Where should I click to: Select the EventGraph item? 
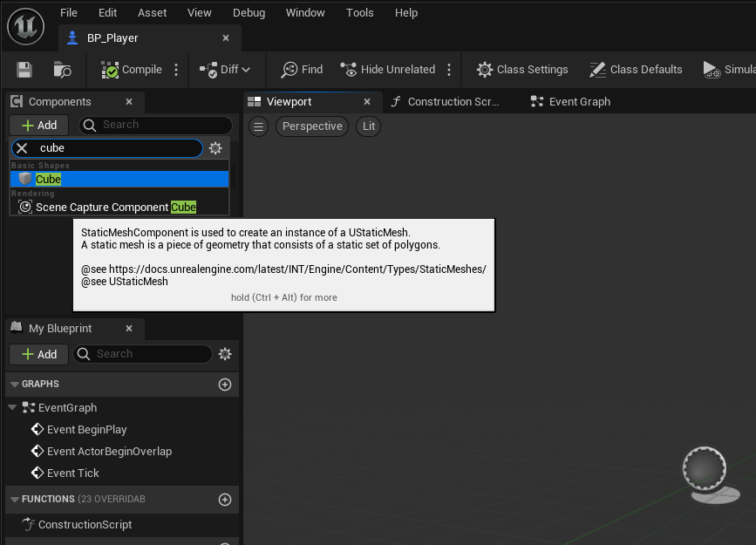click(67, 407)
